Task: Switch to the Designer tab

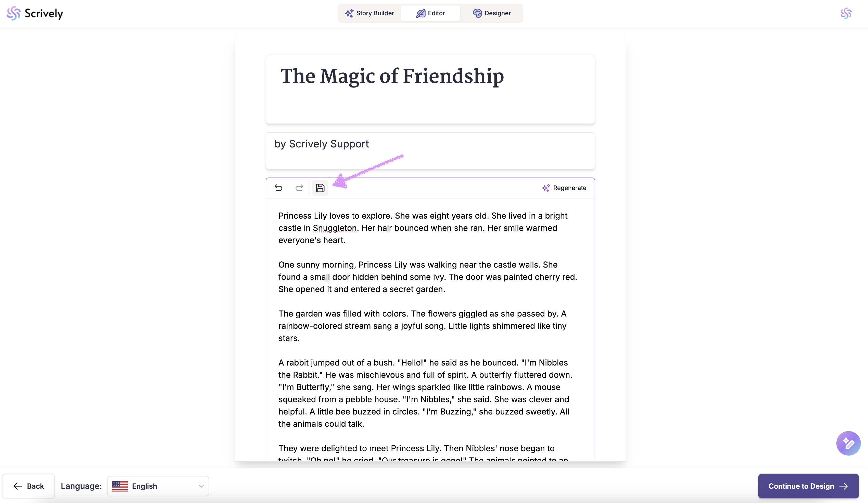Action: pos(492,13)
